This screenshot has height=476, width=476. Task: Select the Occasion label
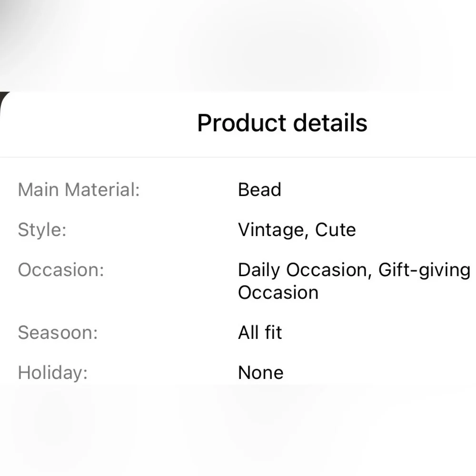(61, 270)
